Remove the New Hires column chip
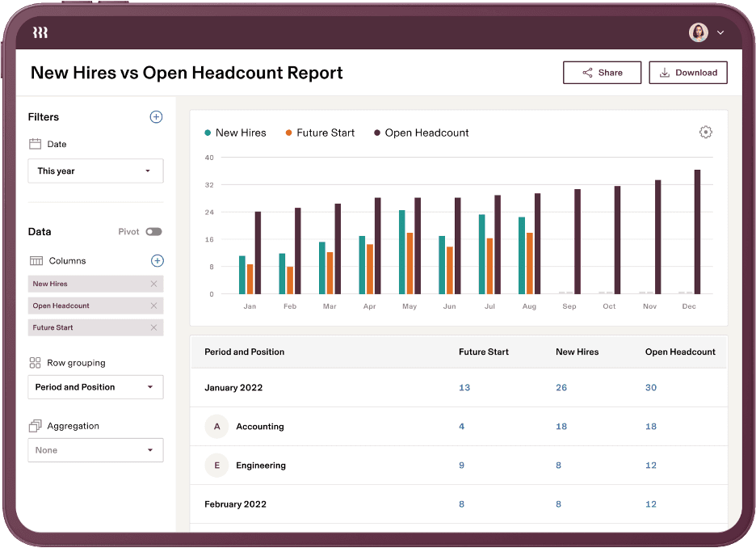This screenshot has width=756, height=548. click(153, 284)
